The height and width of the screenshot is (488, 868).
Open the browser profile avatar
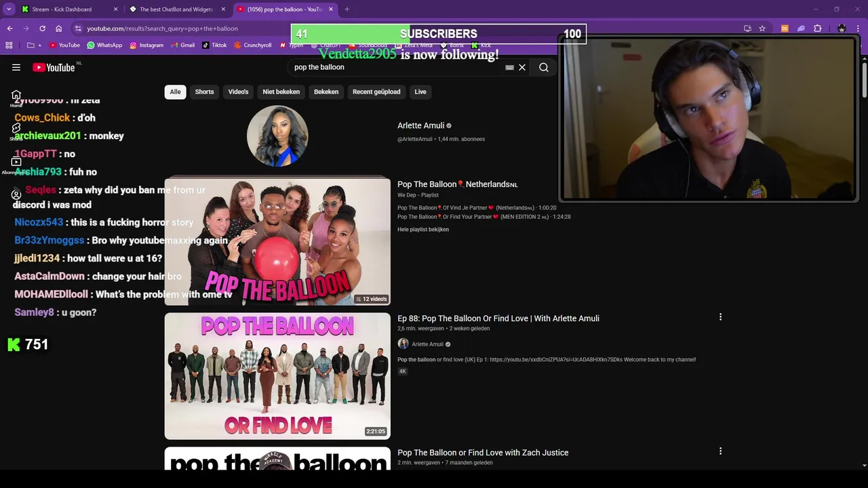coord(842,28)
